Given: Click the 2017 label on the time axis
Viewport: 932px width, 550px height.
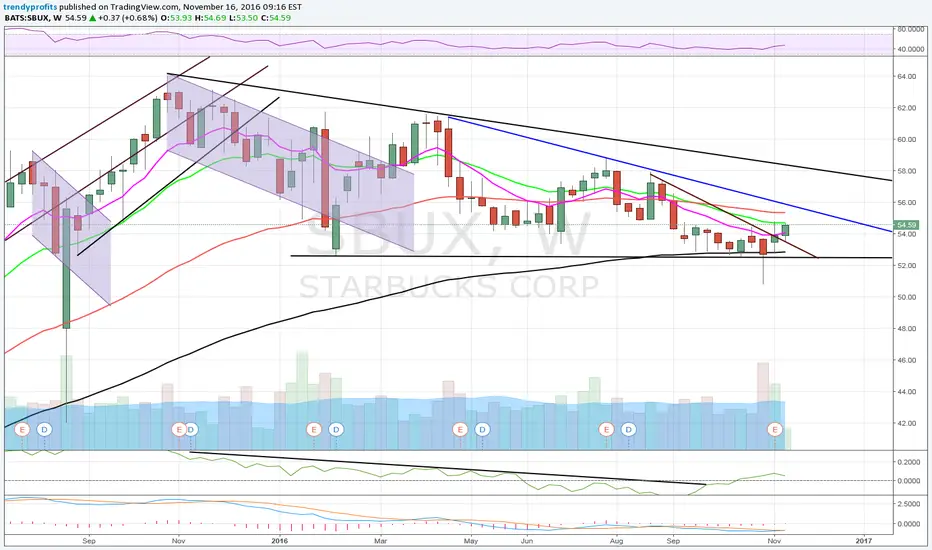Looking at the screenshot, I should [x=864, y=540].
